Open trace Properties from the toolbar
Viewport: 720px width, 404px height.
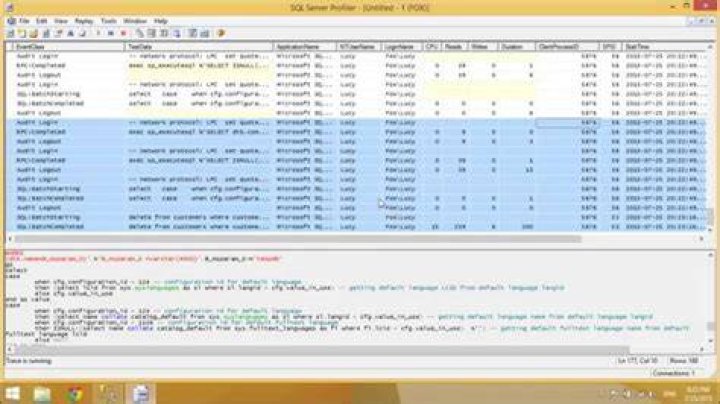pos(58,34)
